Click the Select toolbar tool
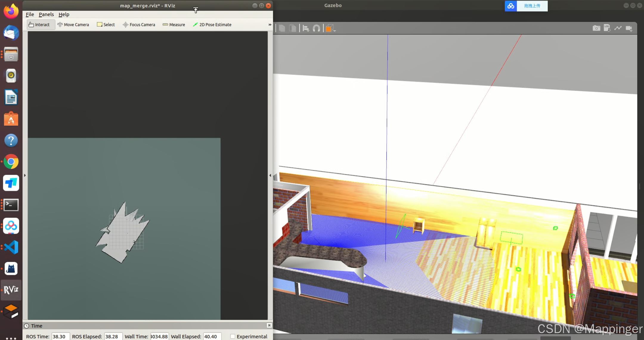Viewport: 644px width, 340px height. point(106,25)
